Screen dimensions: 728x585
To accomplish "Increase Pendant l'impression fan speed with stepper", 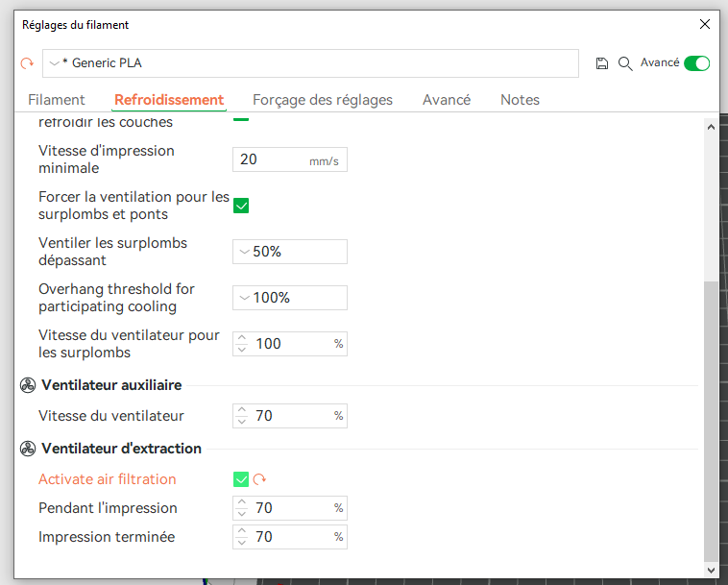I will point(241,503).
